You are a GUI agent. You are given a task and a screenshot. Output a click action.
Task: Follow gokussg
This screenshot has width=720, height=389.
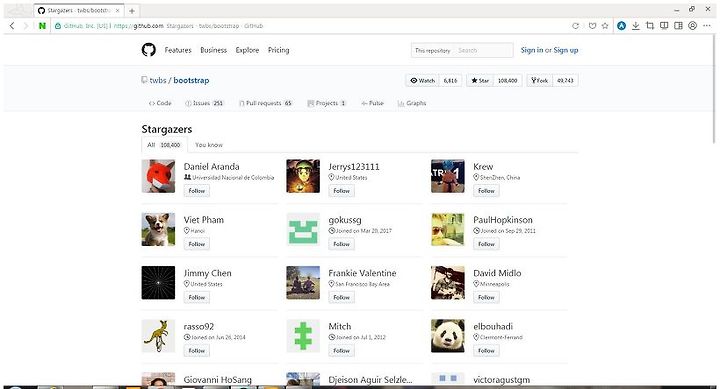[341, 244]
